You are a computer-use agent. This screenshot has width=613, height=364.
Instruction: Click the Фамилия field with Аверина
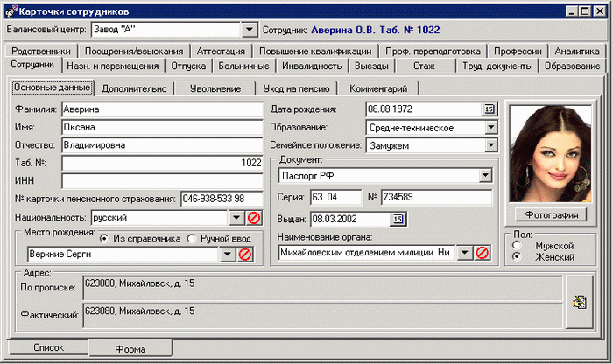162,109
